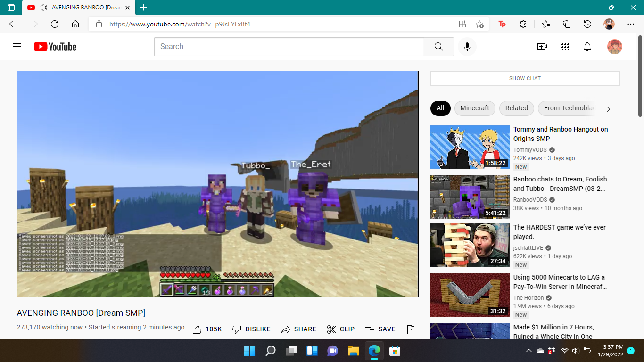Open Microsoft Store from taskbar
Image resolution: width=644 pixels, height=362 pixels.
395,351
